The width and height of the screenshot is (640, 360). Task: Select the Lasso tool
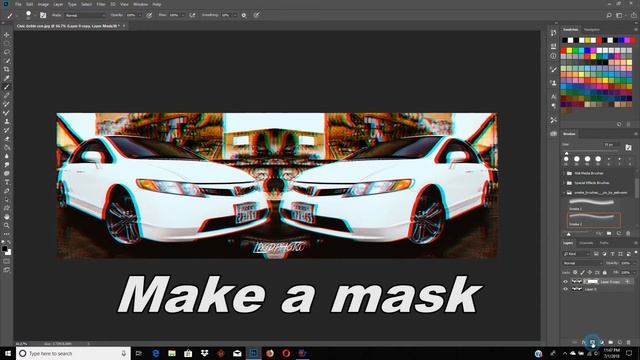coord(7,52)
